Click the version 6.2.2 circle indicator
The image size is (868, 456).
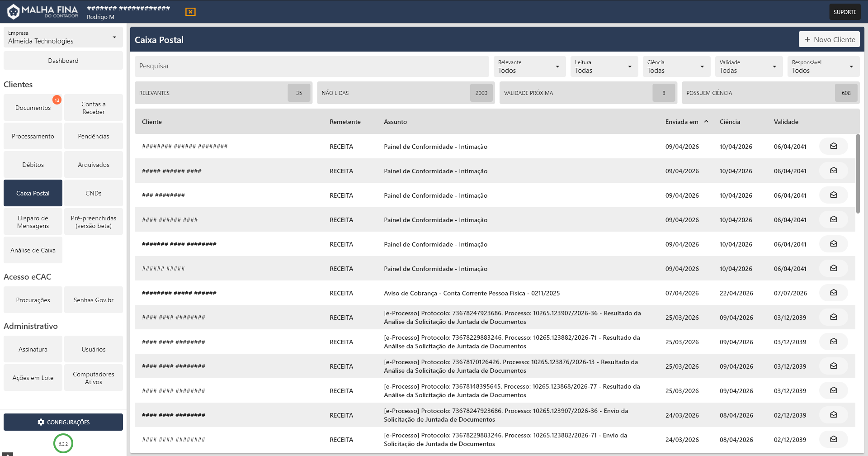[63, 444]
